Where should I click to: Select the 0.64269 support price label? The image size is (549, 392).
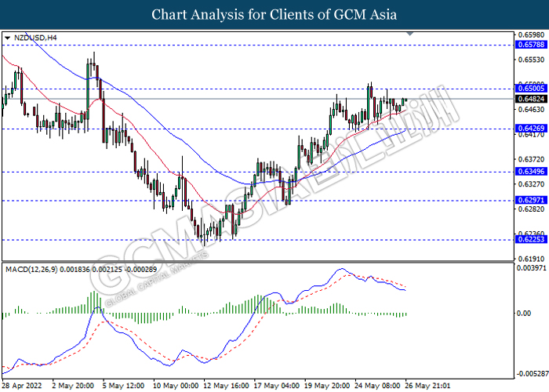(531, 129)
